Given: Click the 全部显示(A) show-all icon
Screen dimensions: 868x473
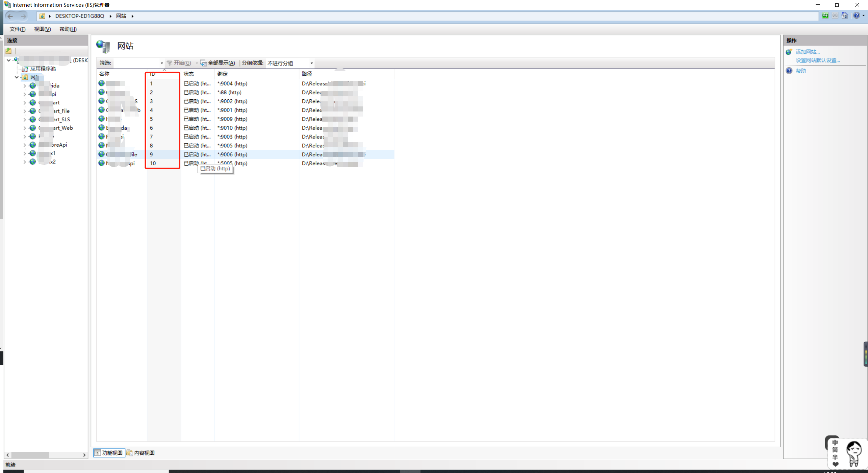Looking at the screenshot, I should (x=203, y=63).
